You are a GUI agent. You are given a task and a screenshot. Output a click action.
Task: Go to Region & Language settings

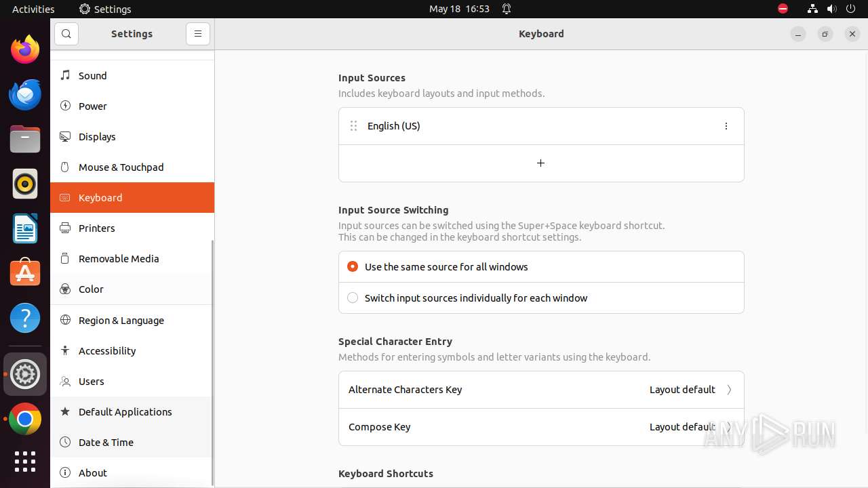(132, 320)
